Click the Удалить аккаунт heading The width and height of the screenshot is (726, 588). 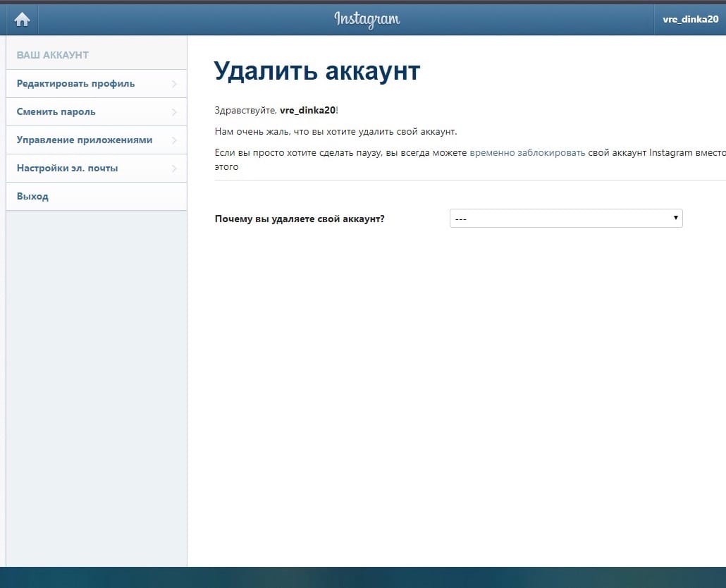tap(317, 71)
